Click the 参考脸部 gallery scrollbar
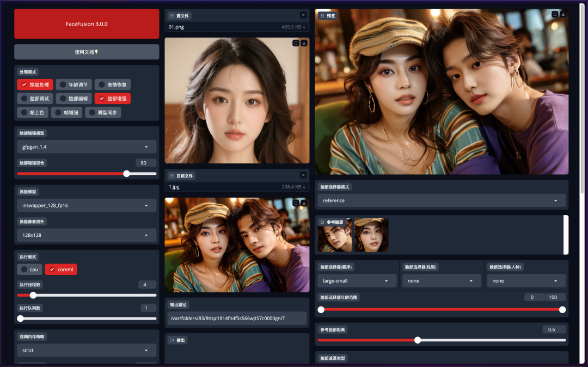Screen dimensions: 588x367 [x=566, y=235]
